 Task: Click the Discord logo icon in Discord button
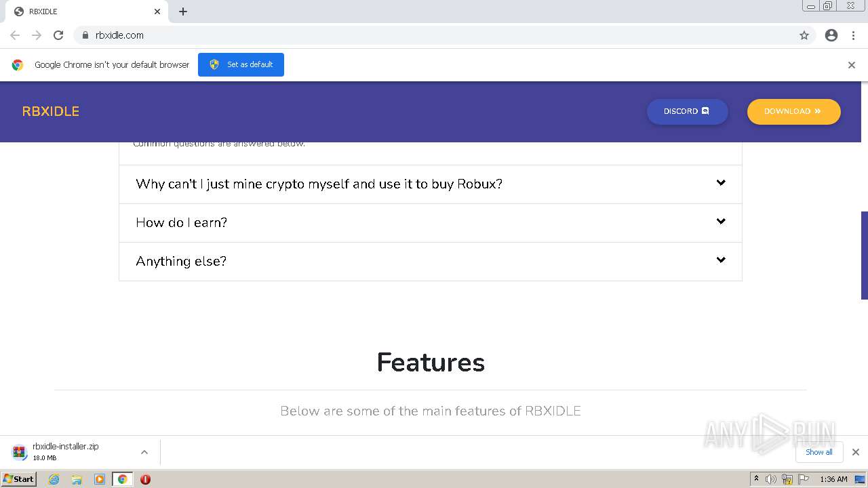click(705, 111)
